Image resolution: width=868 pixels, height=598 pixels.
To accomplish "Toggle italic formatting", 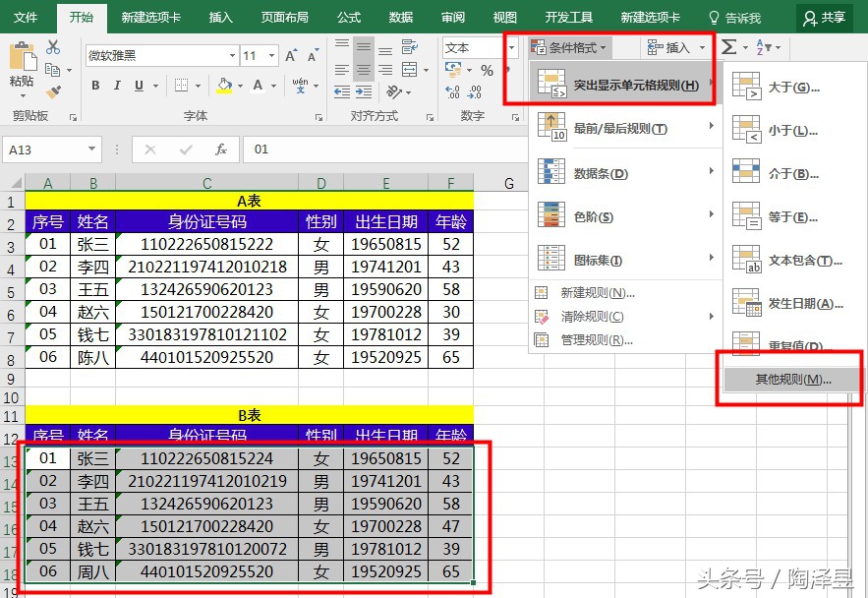I will pos(115,87).
